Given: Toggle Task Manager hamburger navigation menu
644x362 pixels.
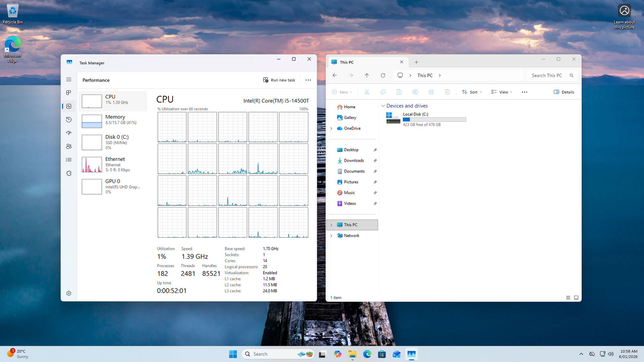Looking at the screenshot, I should tap(69, 80).
